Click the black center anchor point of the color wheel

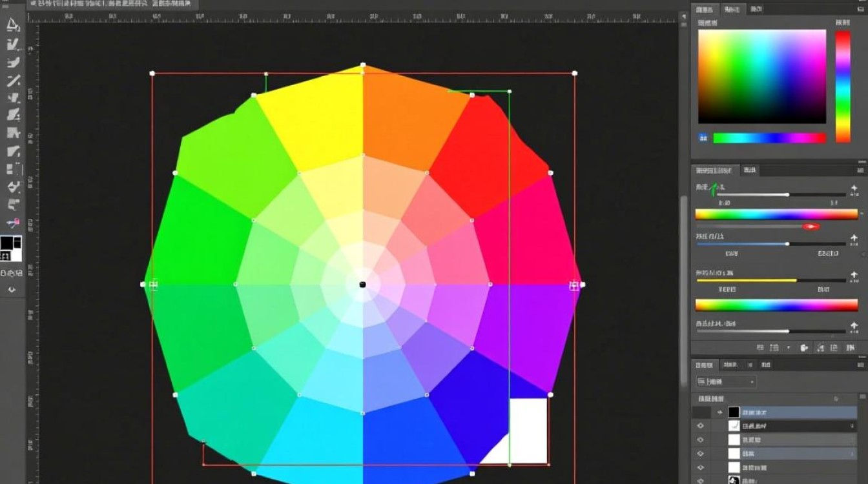pyautogui.click(x=362, y=285)
